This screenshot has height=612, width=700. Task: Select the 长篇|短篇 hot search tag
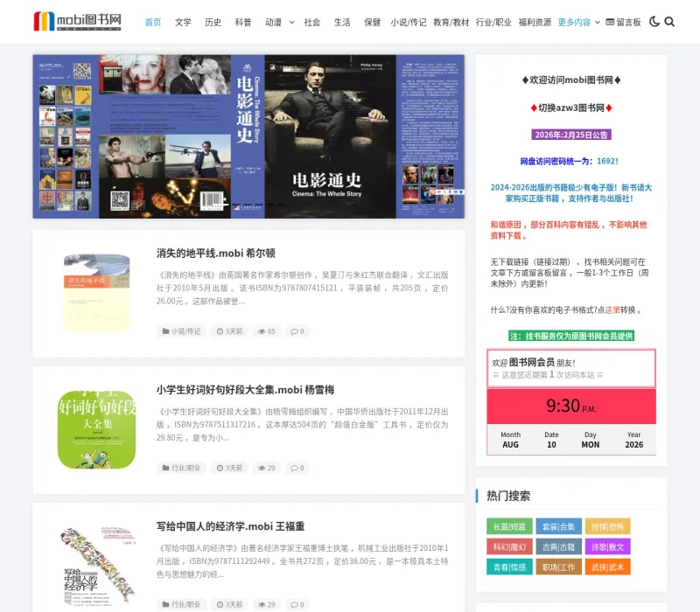pos(509,526)
